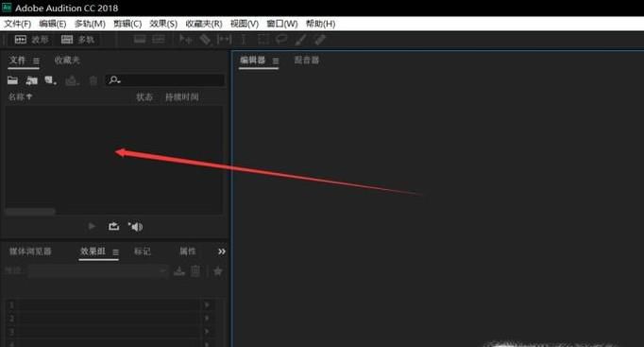Switch to the 属性 tab
644x347 pixels.
coord(188,252)
